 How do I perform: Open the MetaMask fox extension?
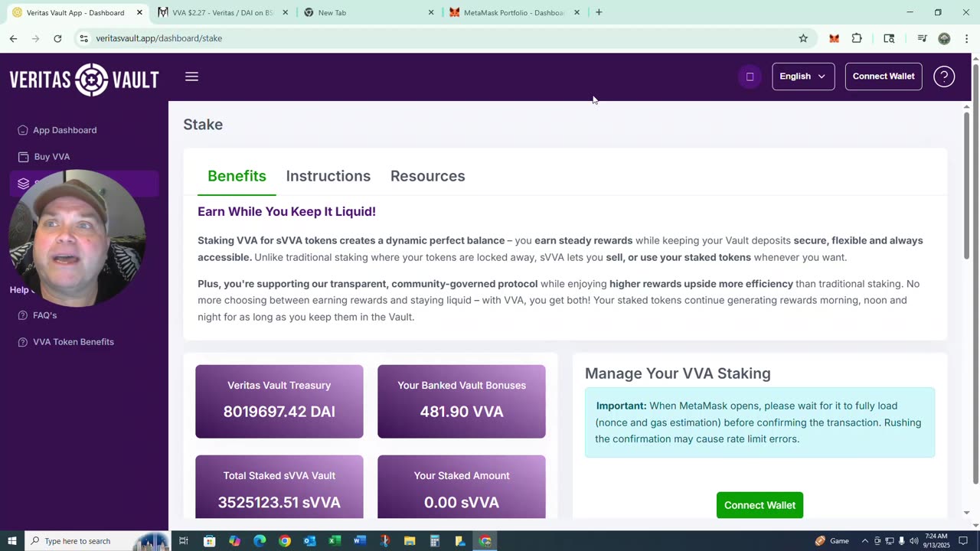pos(834,38)
